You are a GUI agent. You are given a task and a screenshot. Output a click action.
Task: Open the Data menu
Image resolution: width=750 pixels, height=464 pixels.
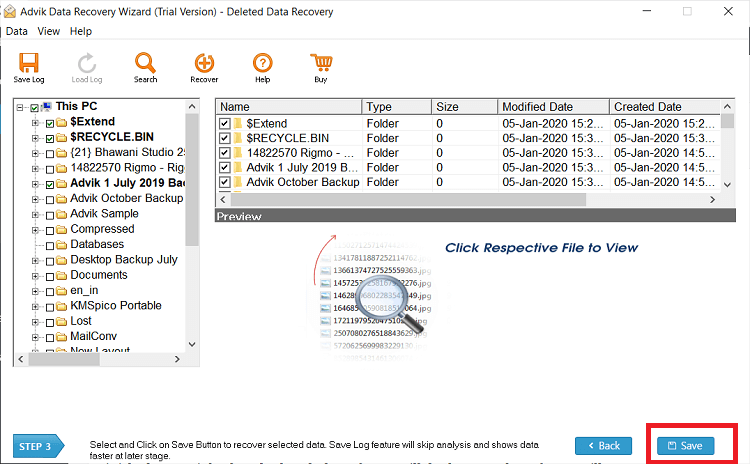click(x=17, y=32)
